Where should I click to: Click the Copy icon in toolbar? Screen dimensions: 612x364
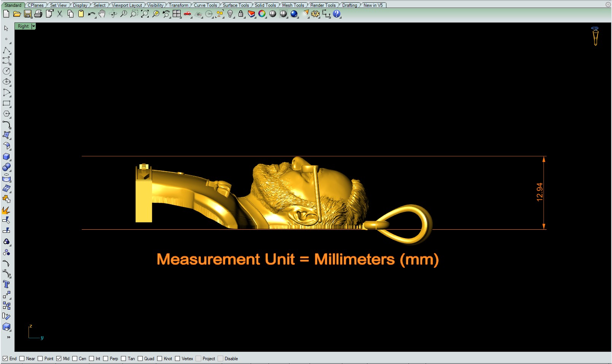point(70,14)
